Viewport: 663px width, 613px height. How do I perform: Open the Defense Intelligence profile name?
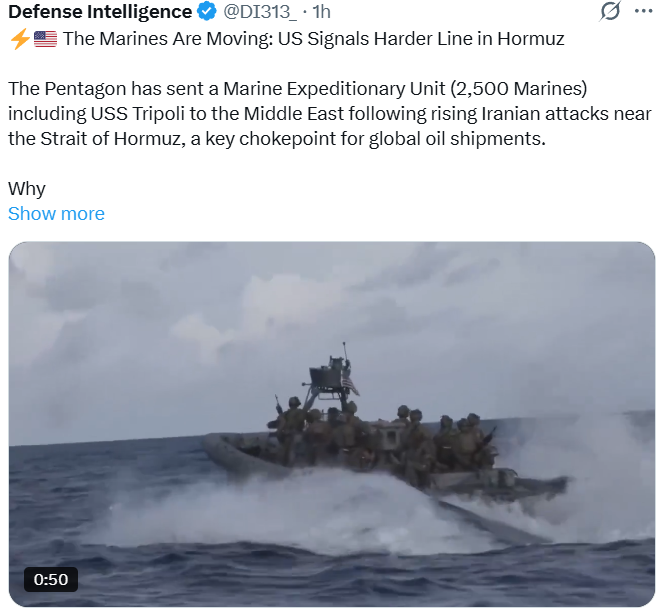(100, 11)
